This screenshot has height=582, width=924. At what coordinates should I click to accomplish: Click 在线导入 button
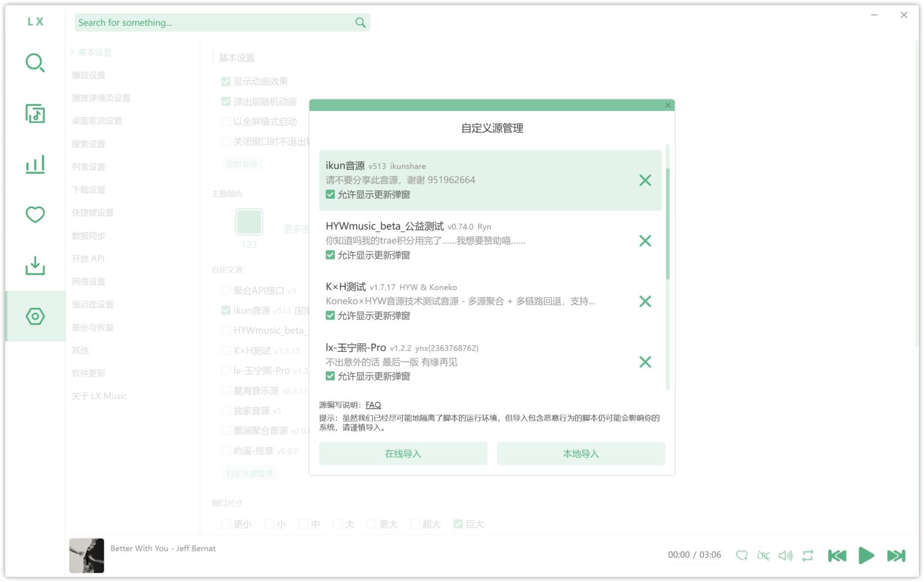click(x=403, y=454)
